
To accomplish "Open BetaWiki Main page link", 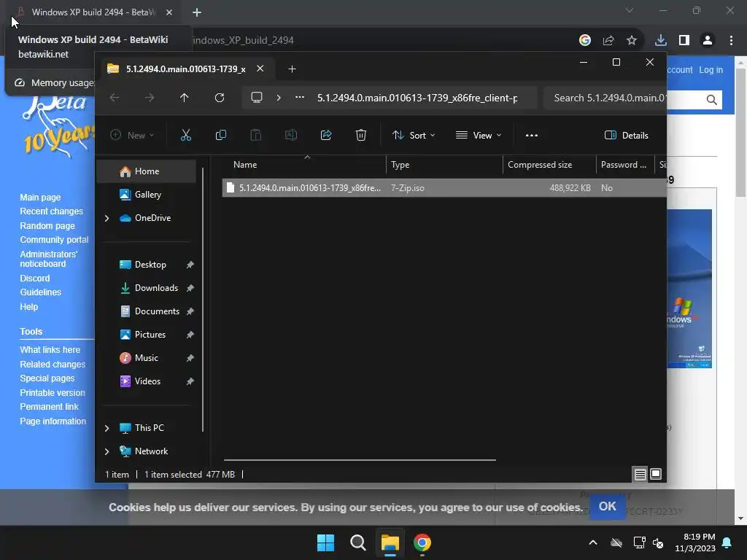I will pyautogui.click(x=40, y=197).
